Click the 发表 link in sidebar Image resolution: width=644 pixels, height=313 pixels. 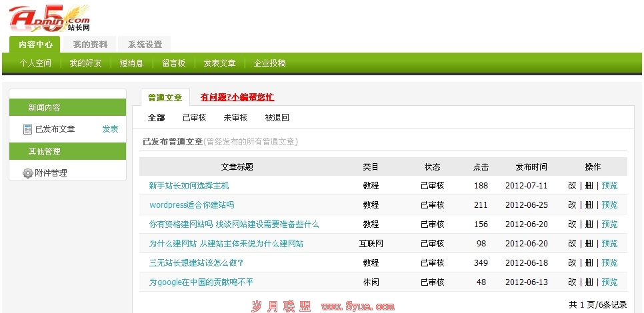click(110, 129)
